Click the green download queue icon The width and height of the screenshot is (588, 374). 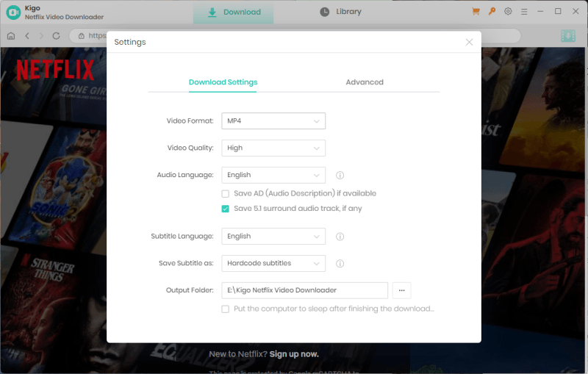click(x=567, y=36)
